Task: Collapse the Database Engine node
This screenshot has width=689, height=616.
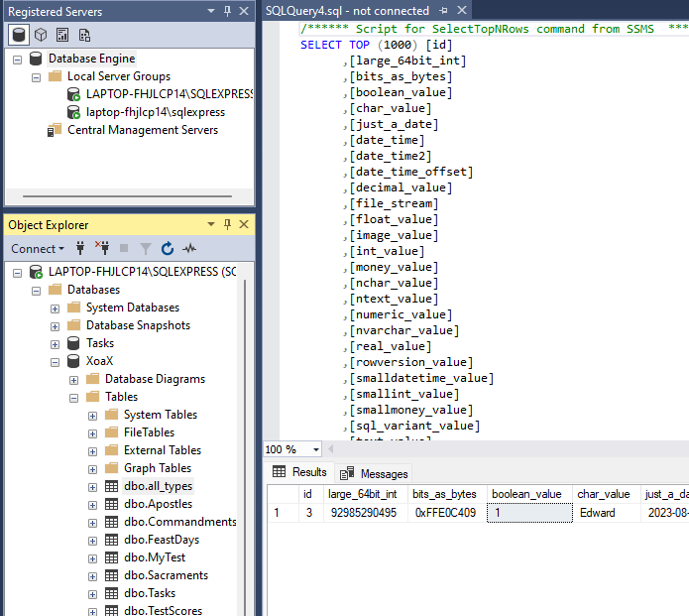Action: 17,60
